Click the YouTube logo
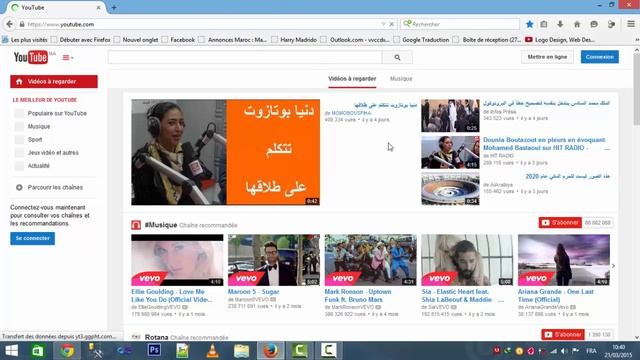The height and width of the screenshot is (360, 640). click(x=31, y=58)
